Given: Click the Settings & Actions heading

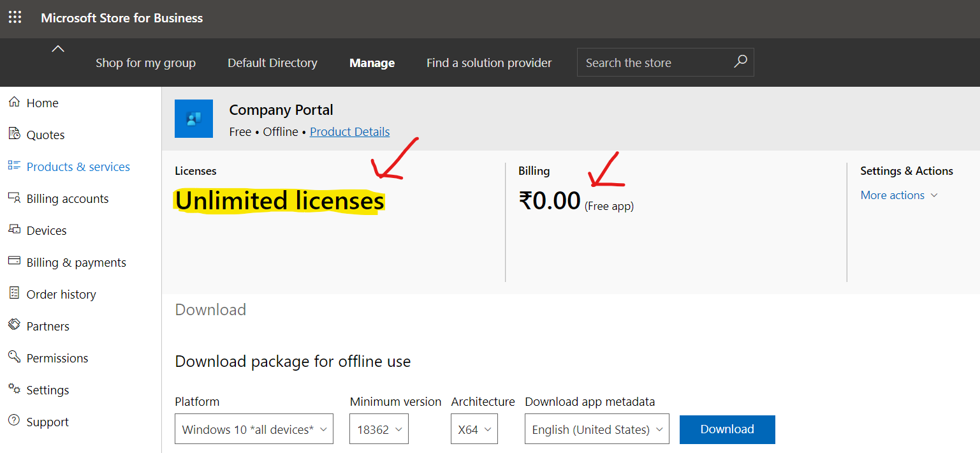Looking at the screenshot, I should coord(907,171).
